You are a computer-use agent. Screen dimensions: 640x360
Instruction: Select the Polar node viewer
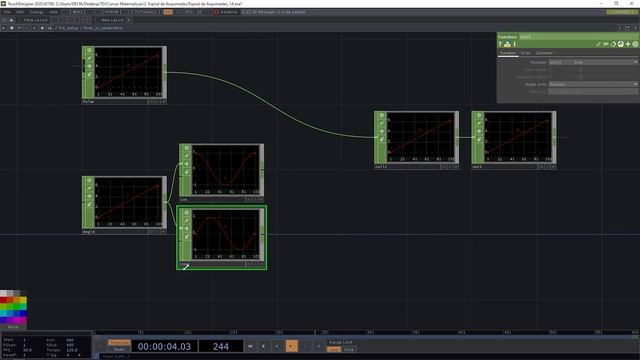[x=128, y=72]
